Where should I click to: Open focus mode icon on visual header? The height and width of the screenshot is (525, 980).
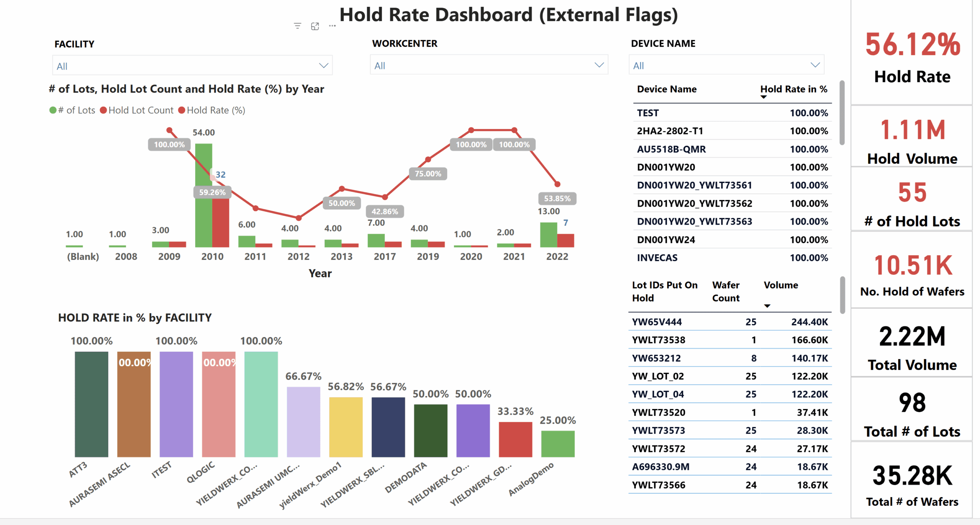point(315,26)
